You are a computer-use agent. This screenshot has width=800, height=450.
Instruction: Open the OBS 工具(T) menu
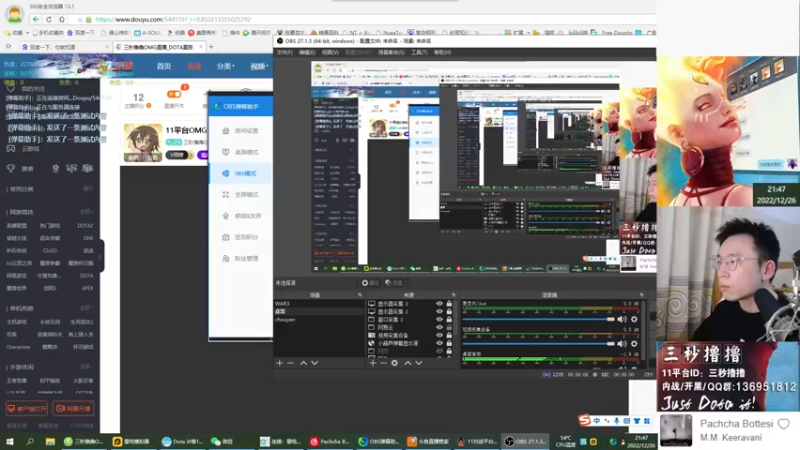419,53
